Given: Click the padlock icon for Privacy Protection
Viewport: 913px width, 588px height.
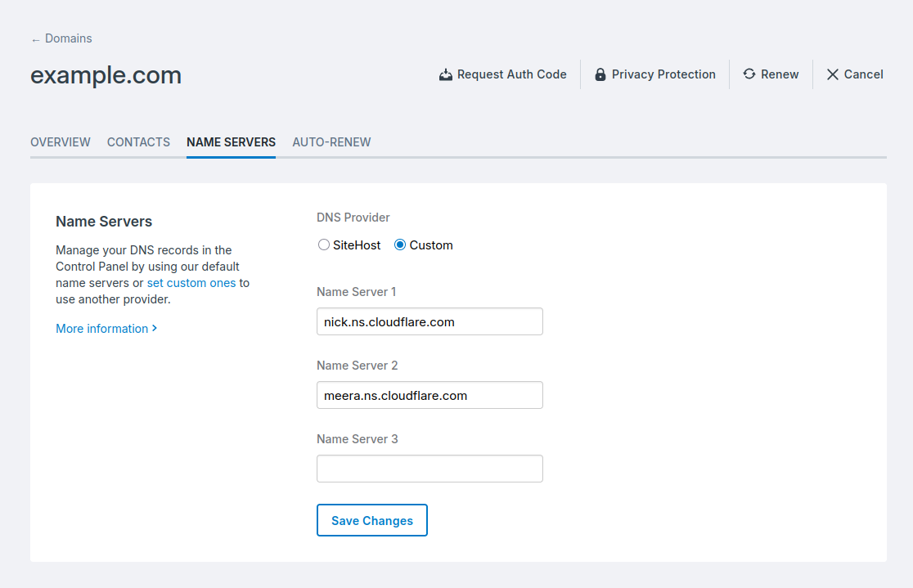Looking at the screenshot, I should 600,74.
